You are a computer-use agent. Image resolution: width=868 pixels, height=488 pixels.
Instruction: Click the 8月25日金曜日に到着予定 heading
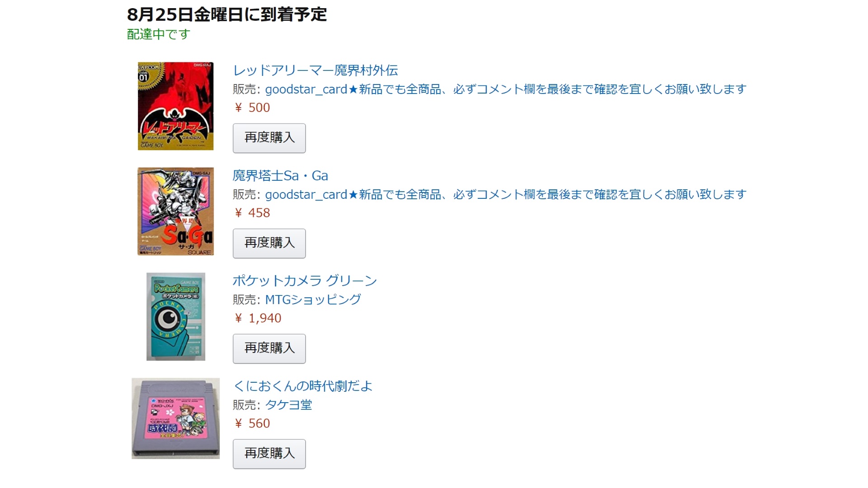tap(227, 14)
